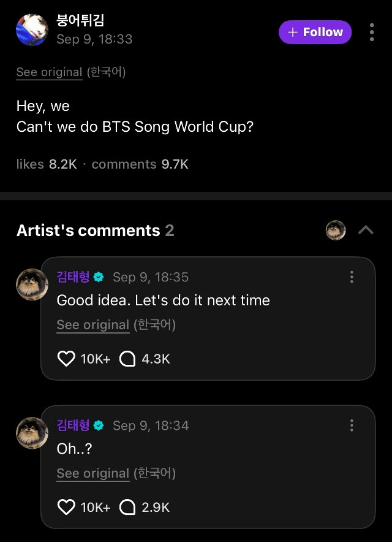Open replies on the 'Good idea' comment

click(x=127, y=359)
